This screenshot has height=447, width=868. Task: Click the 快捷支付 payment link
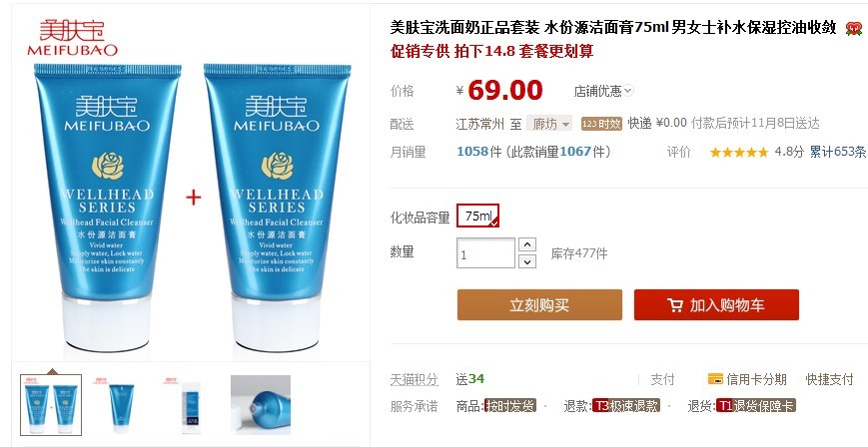[x=829, y=379]
